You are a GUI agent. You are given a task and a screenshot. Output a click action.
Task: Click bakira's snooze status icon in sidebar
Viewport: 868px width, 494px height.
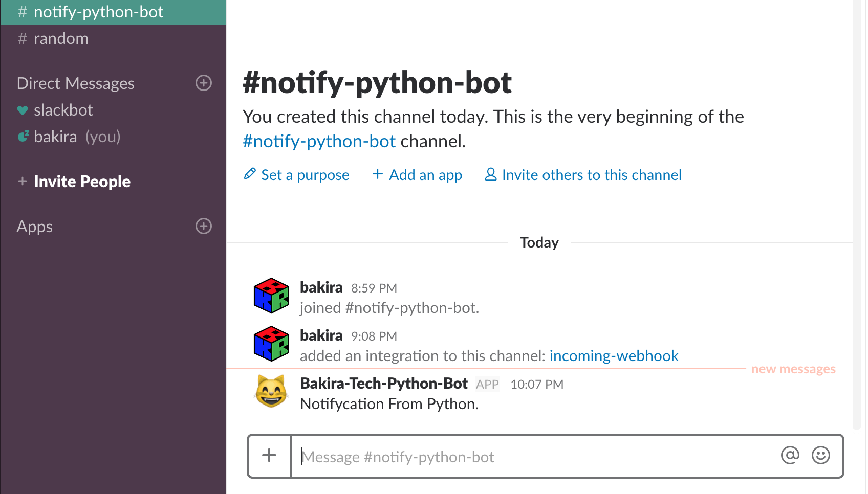click(x=23, y=136)
